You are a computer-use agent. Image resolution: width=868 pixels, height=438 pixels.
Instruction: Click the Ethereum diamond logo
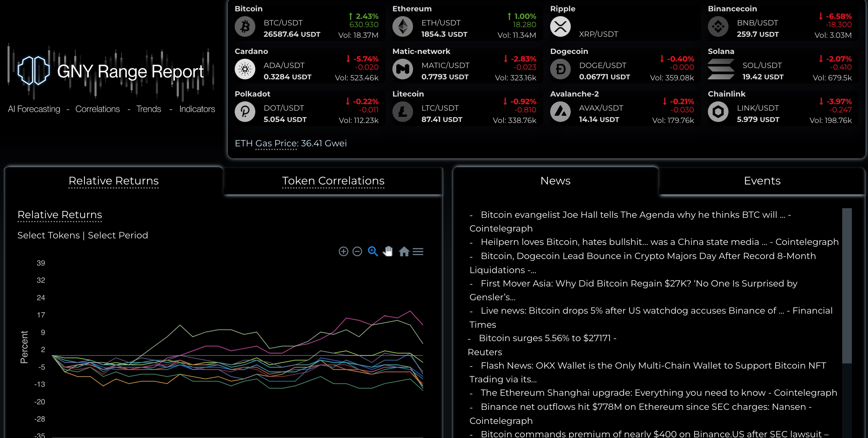click(x=403, y=27)
